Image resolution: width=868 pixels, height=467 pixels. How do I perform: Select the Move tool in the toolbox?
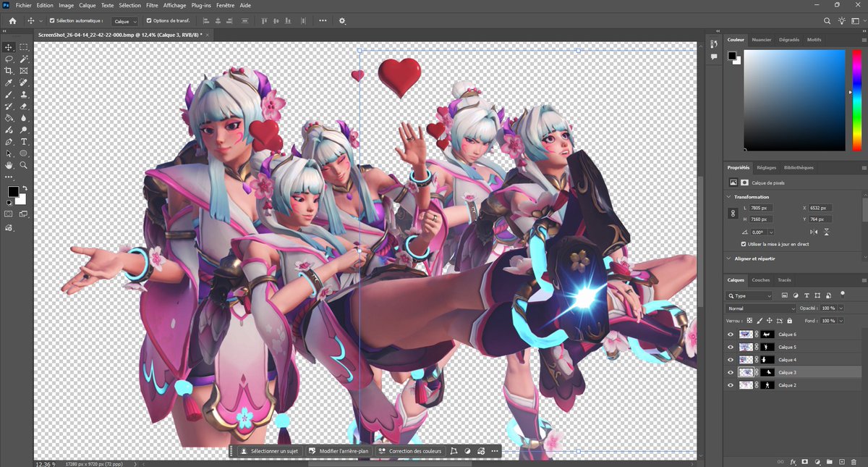pos(9,46)
